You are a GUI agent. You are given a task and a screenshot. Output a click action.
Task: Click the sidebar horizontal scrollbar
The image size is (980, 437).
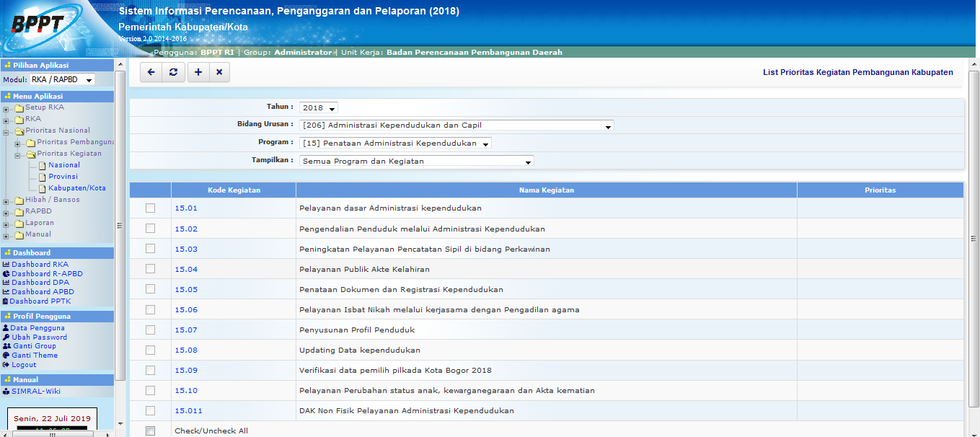click(58, 434)
